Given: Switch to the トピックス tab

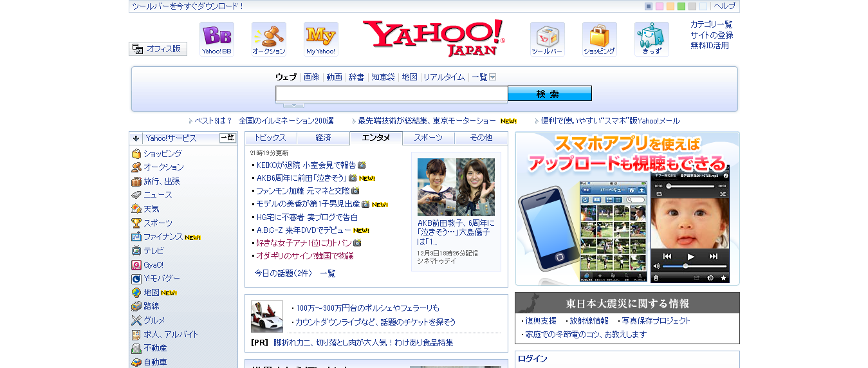Looking at the screenshot, I should pyautogui.click(x=271, y=138).
